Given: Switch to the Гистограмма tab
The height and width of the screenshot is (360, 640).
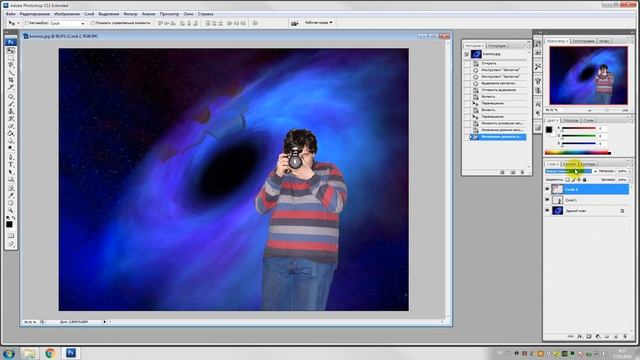Looking at the screenshot, I should click(583, 41).
